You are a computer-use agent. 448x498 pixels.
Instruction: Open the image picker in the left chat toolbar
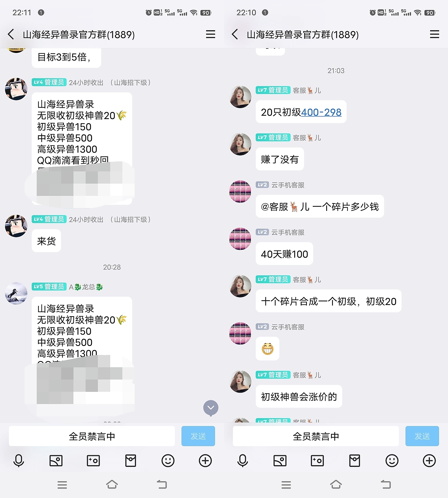pyautogui.click(x=56, y=460)
